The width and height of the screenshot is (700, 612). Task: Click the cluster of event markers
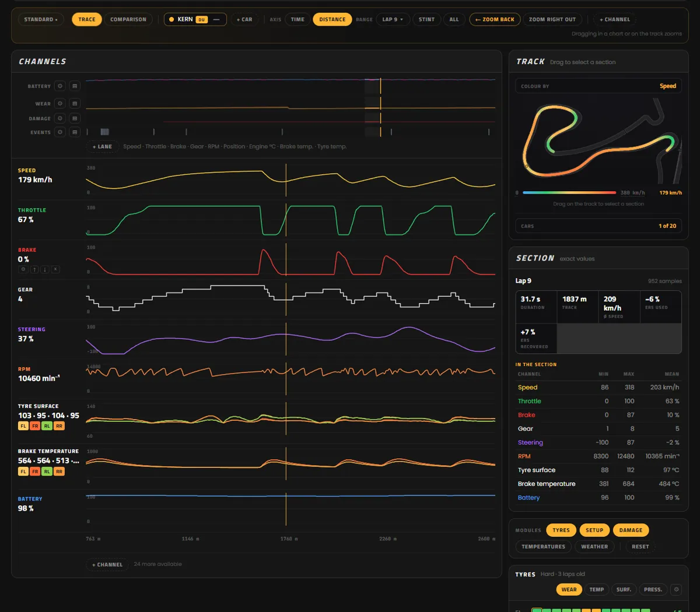click(105, 132)
